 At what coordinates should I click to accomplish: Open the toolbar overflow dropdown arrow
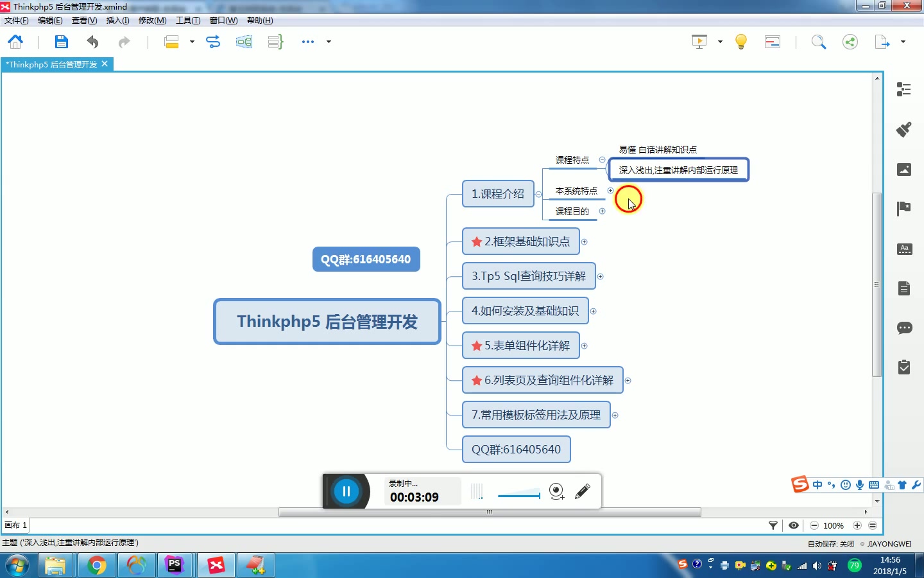pyautogui.click(x=329, y=42)
